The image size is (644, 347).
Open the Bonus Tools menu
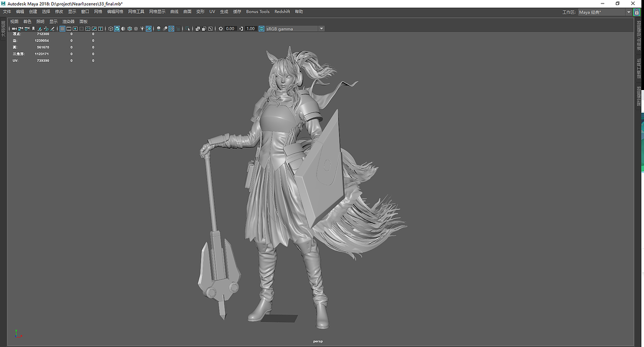click(258, 12)
